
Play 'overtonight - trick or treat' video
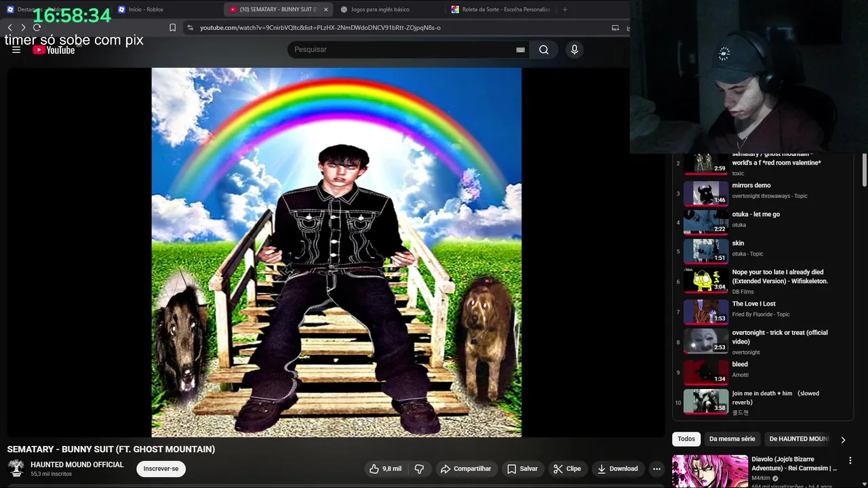click(763, 342)
